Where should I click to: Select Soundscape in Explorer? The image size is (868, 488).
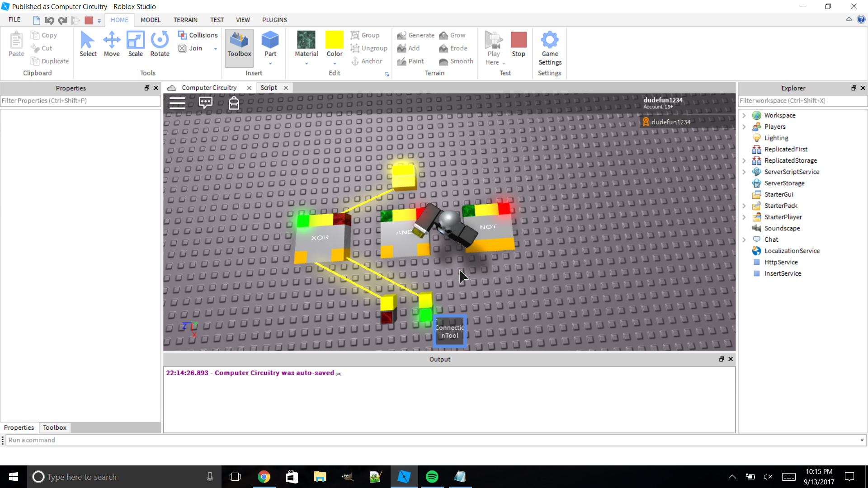point(782,229)
